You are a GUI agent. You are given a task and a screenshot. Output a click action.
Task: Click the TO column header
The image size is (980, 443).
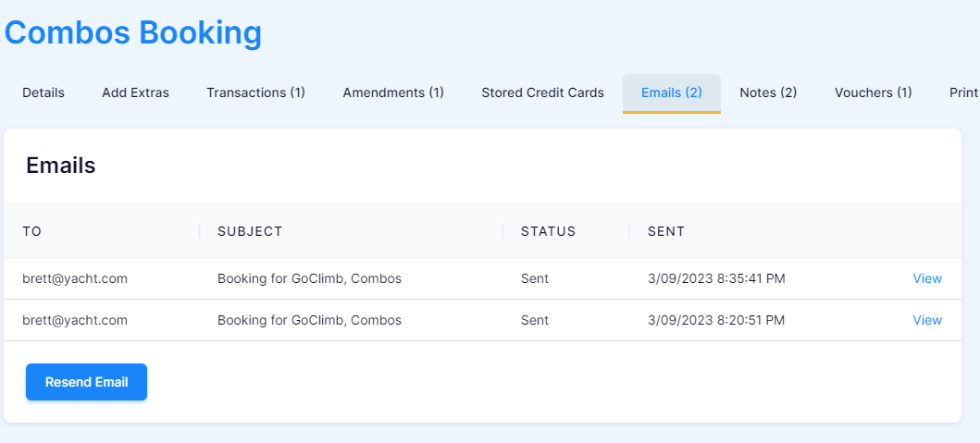[x=31, y=231]
